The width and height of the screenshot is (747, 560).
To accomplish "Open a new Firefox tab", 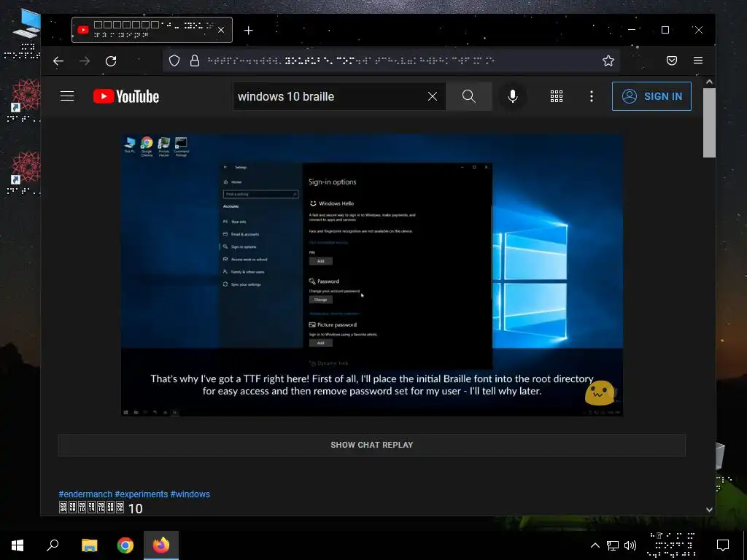I will click(x=248, y=31).
